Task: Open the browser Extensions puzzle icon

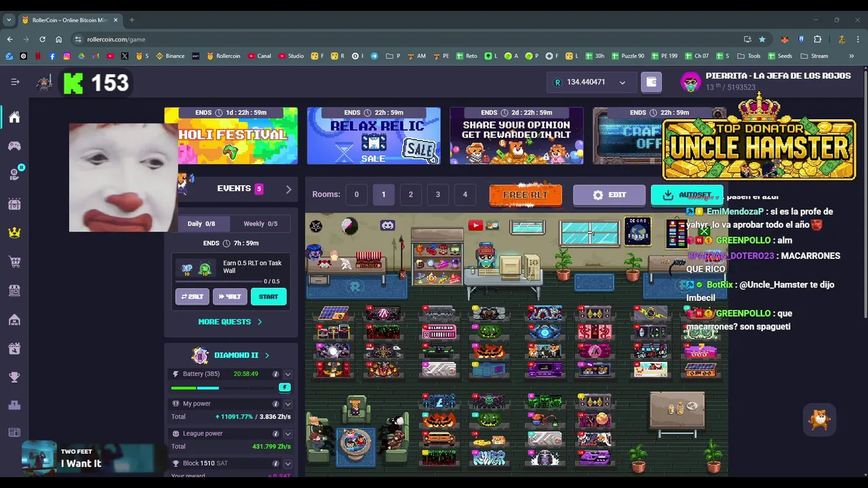Action: tap(818, 39)
